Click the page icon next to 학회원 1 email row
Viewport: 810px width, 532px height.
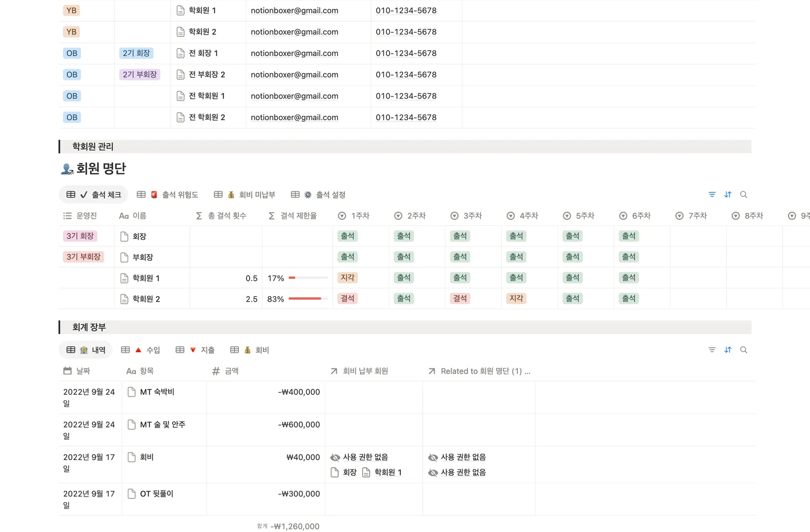[180, 10]
